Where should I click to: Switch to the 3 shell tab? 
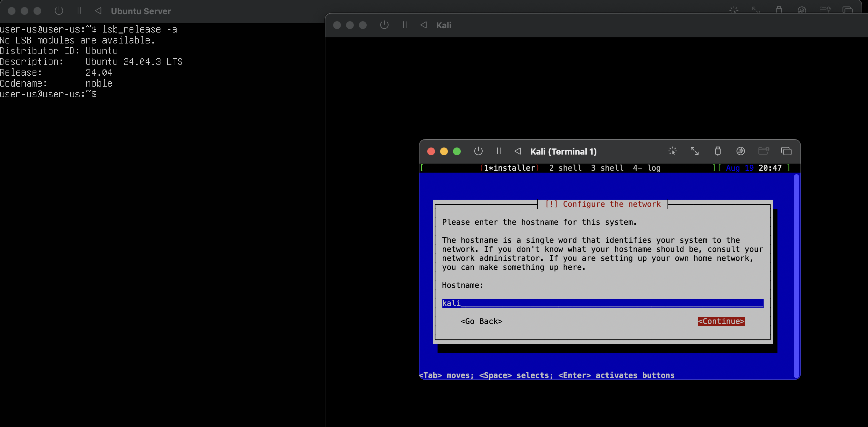coord(607,168)
